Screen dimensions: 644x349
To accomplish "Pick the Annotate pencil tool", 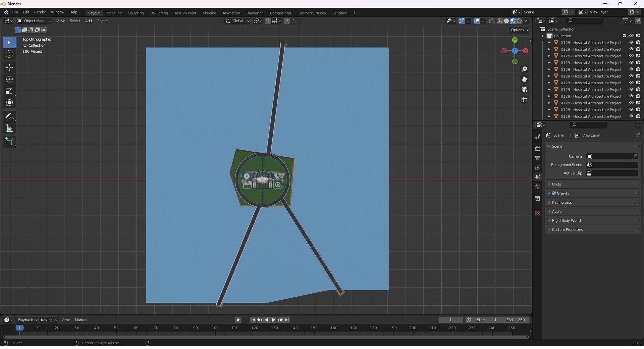I will (x=9, y=116).
